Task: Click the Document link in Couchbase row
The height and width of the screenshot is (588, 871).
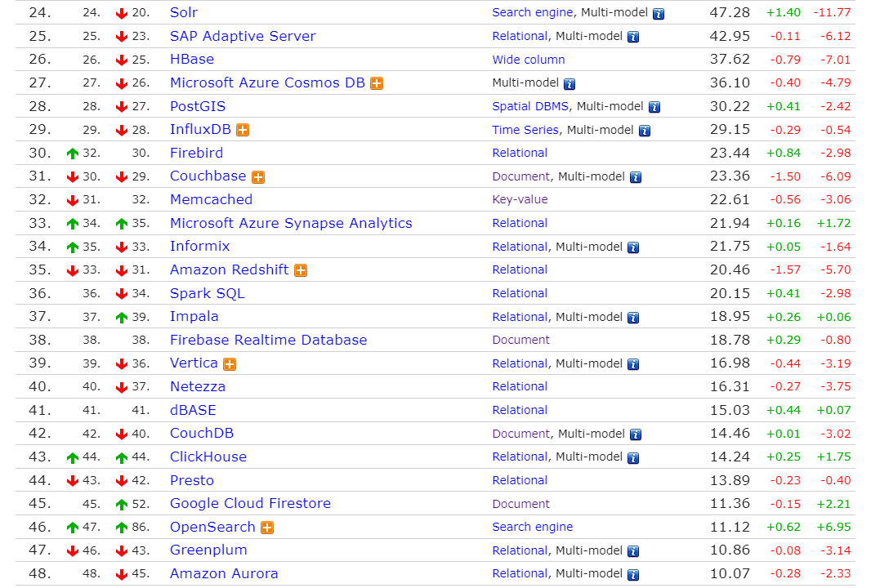Action: pos(521,176)
